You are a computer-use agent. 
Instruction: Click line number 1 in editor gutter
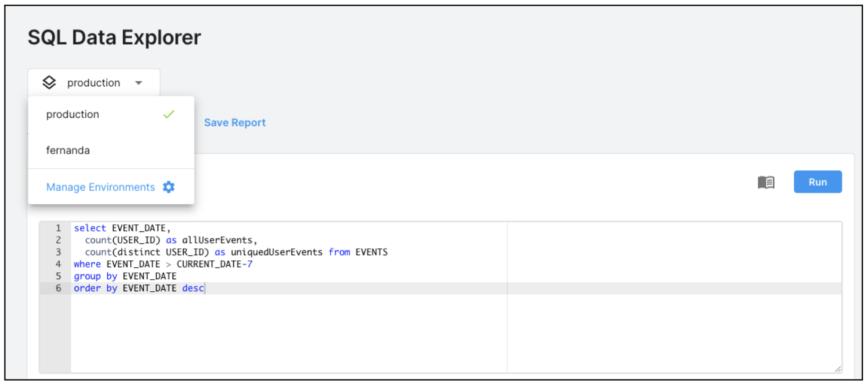58,228
